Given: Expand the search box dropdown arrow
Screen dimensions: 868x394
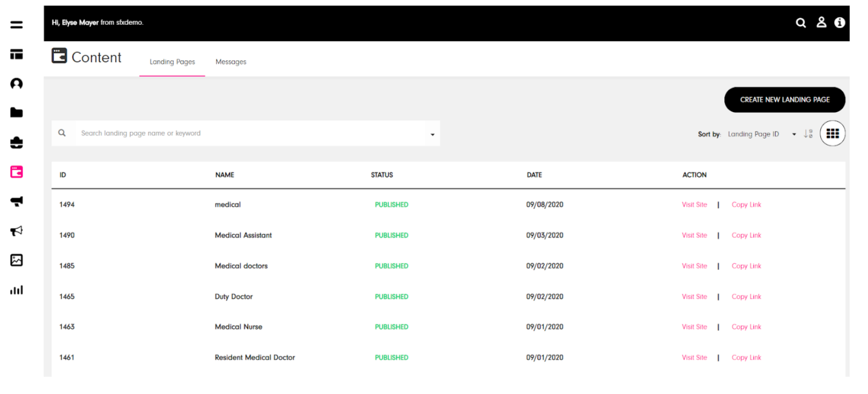Looking at the screenshot, I should point(432,134).
